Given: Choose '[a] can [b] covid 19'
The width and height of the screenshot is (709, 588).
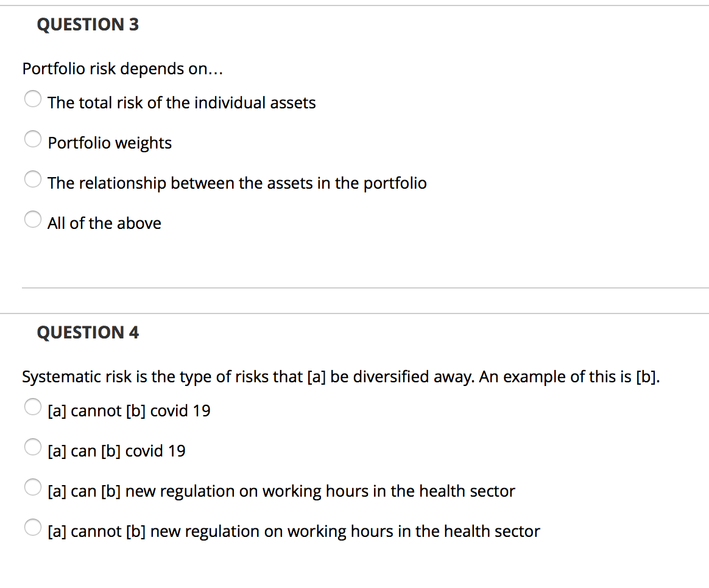Looking at the screenshot, I should click(33, 447).
